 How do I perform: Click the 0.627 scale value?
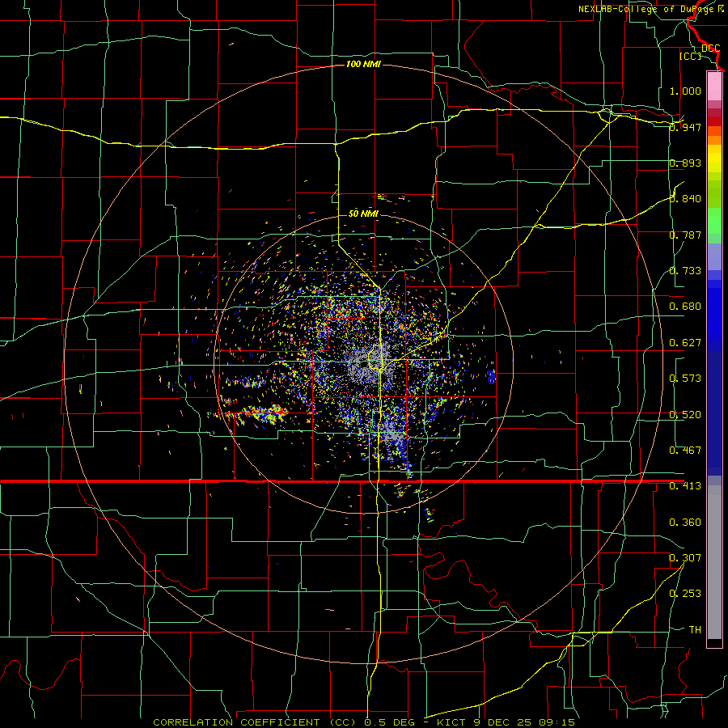point(685,343)
